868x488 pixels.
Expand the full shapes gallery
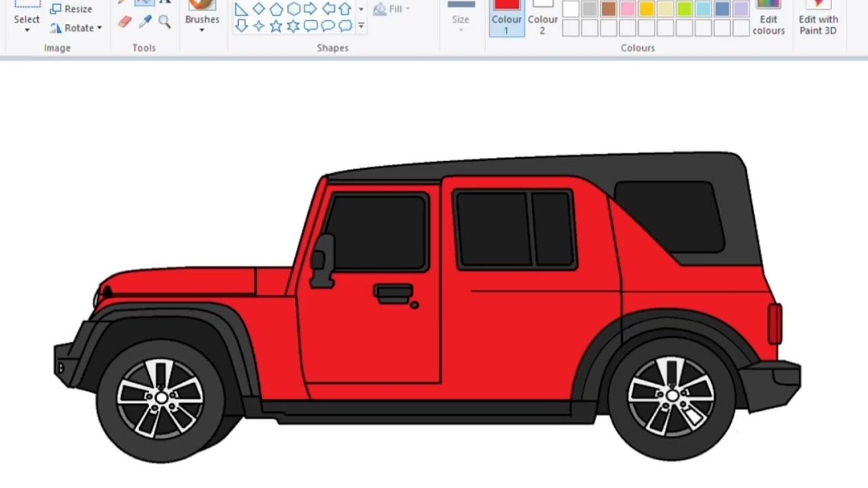click(361, 26)
